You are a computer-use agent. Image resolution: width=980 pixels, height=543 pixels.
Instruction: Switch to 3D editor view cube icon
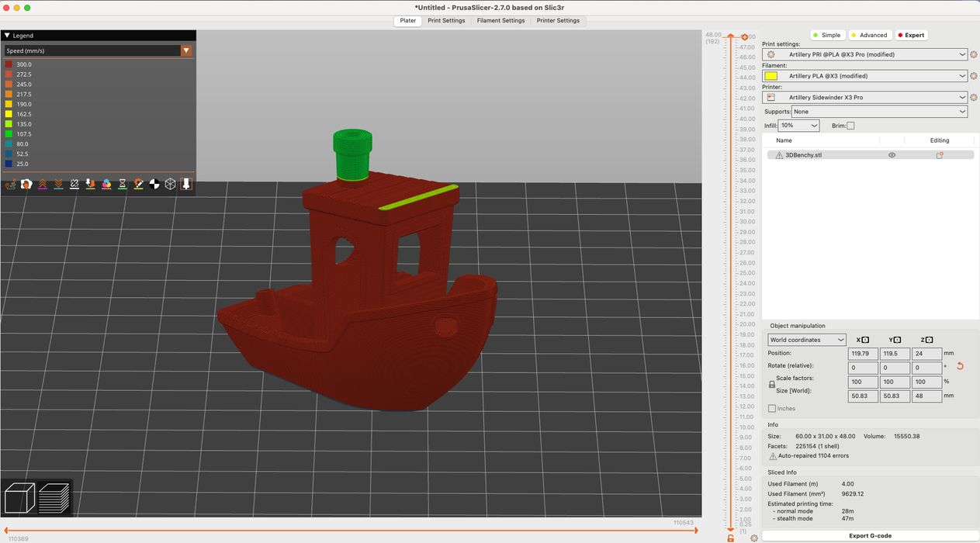tap(20, 497)
